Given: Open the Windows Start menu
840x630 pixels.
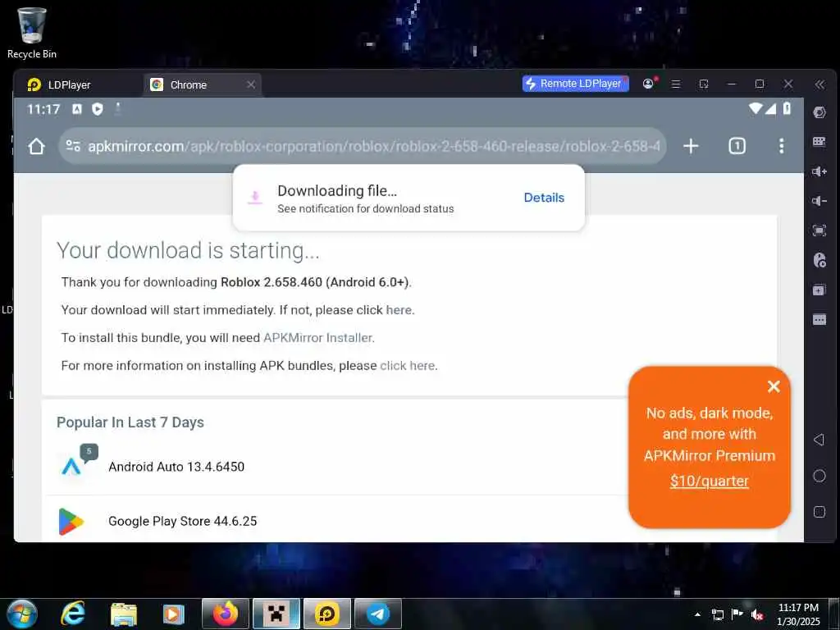Looking at the screenshot, I should click(x=22, y=614).
